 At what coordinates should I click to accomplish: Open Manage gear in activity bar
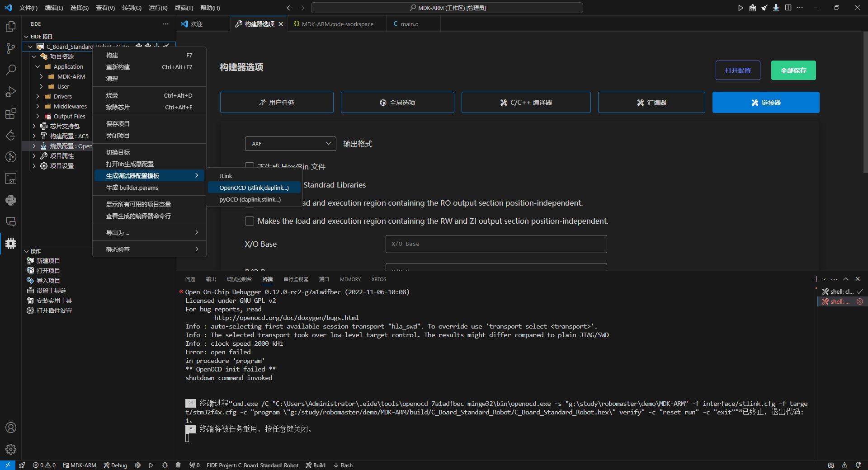point(11,449)
